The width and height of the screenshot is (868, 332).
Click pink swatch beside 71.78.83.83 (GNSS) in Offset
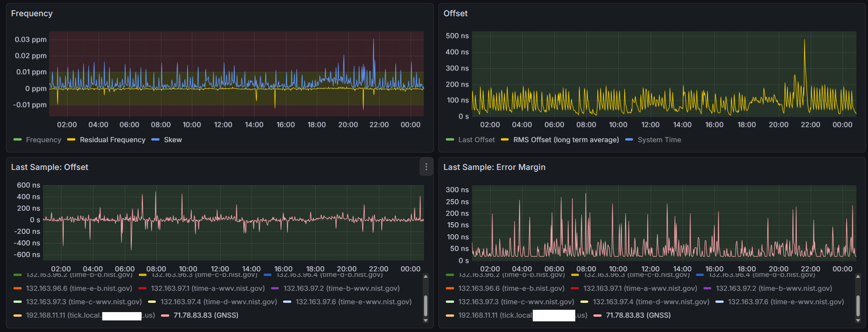[x=165, y=315]
